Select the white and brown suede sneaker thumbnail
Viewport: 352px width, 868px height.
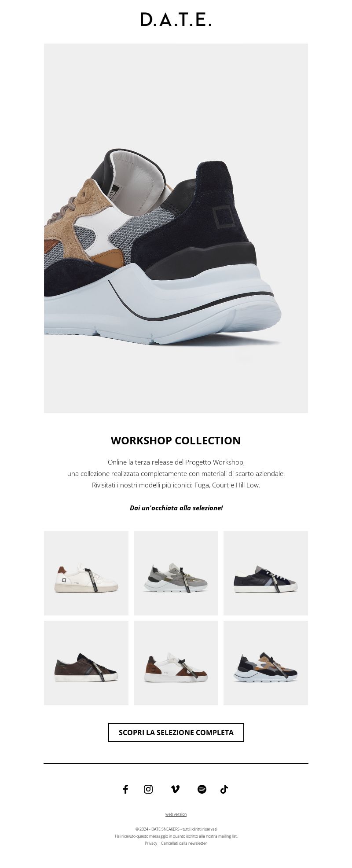[x=176, y=663]
